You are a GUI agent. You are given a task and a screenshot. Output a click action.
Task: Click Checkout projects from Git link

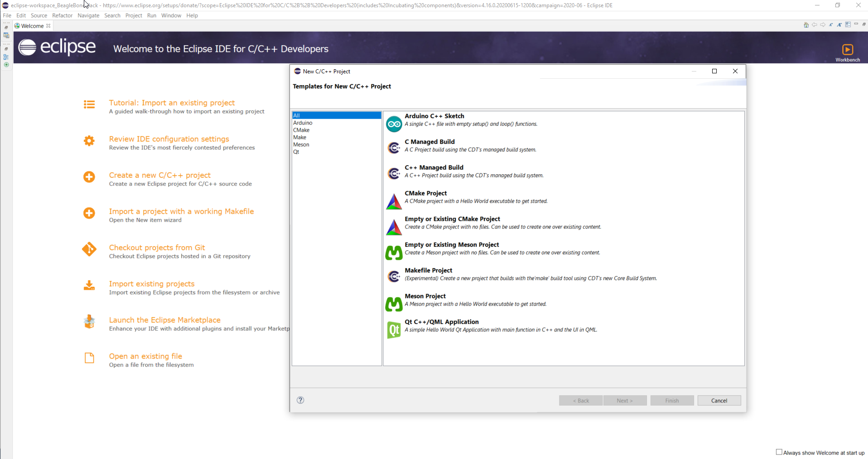(157, 248)
